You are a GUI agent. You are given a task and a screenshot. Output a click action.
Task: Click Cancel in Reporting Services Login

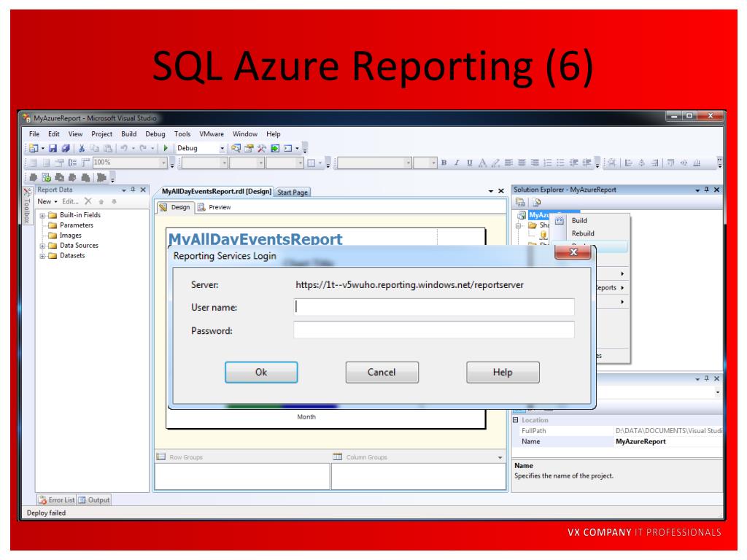coord(382,373)
